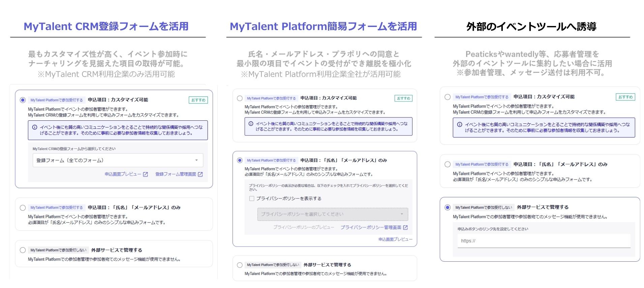The height and width of the screenshot is (288, 644).
Task: Click the info icon in the CRM panel notice
Action: tap(34, 127)
